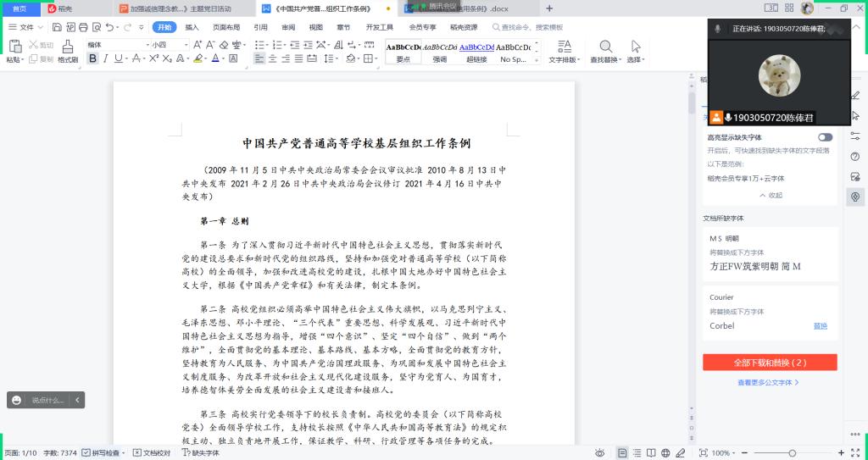Image resolution: width=868 pixels, height=460 pixels.
Task: Open the 页面布局 ribbon tab
Action: [x=225, y=27]
